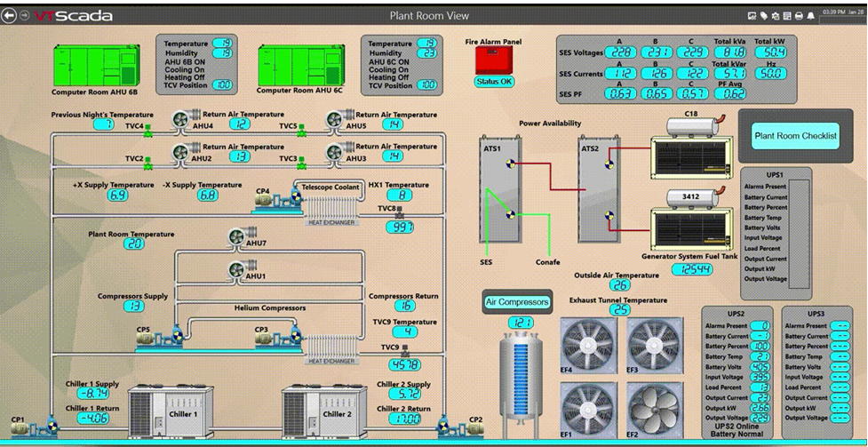
Task: Click the TVC9 valve symbol
Action: (x=404, y=351)
